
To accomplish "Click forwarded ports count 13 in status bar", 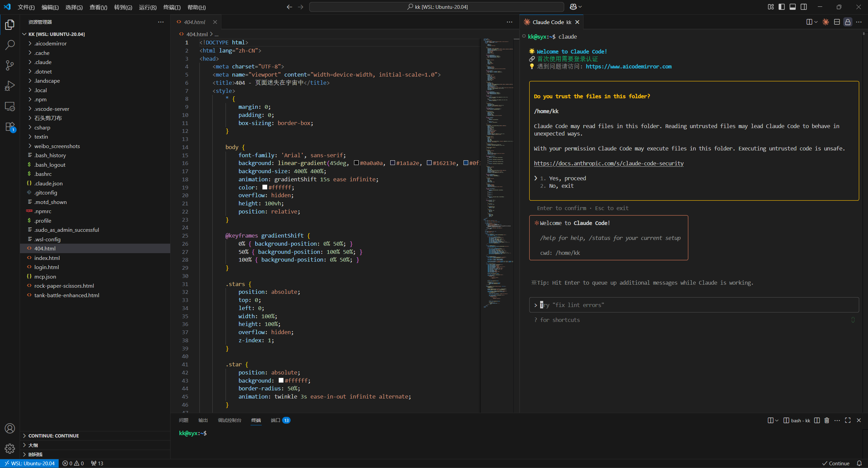I will 97,463.
